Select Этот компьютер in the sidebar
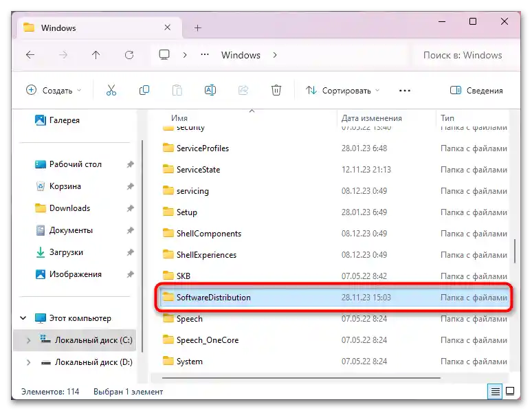This screenshot has width=532, height=411. [x=73, y=318]
